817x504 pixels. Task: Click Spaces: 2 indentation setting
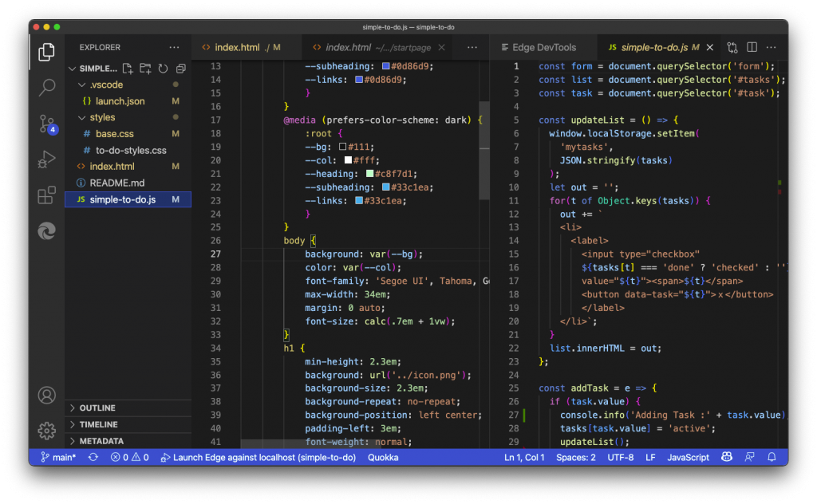tap(575, 457)
